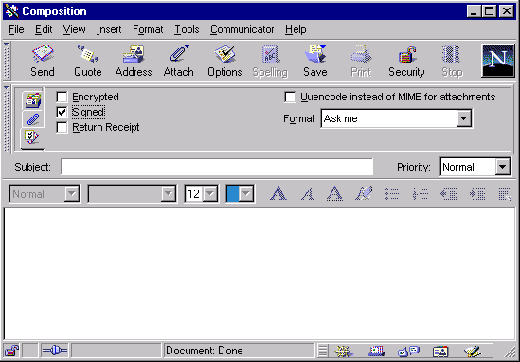Collapse the main toolbar handle
Screen dimensions: 520x362
pyautogui.click(x=7, y=61)
